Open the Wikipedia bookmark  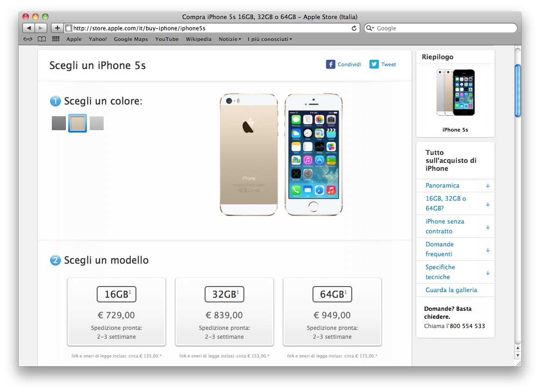[x=199, y=39]
